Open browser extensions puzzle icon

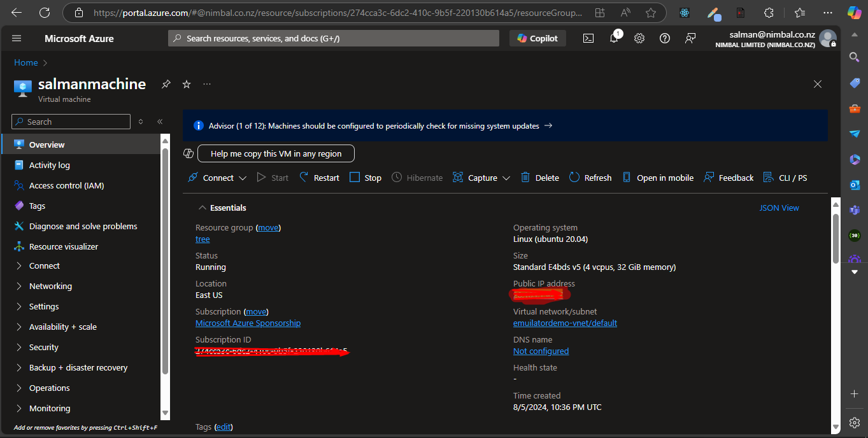(769, 12)
